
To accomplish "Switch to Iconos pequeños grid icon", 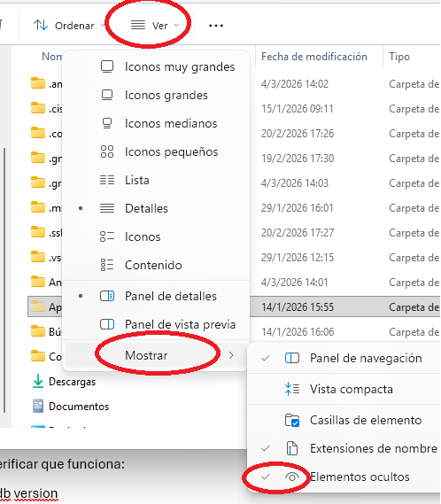I will tap(107, 151).
